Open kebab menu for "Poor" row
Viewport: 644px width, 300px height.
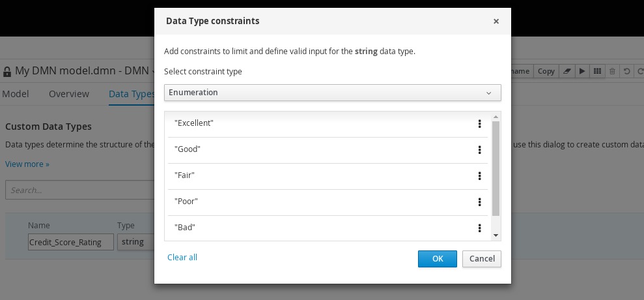[479, 202]
